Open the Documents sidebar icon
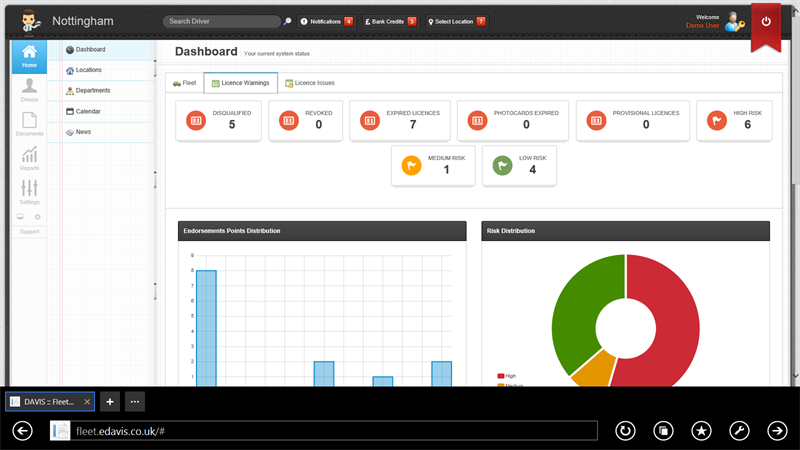The image size is (800, 450). tap(29, 124)
